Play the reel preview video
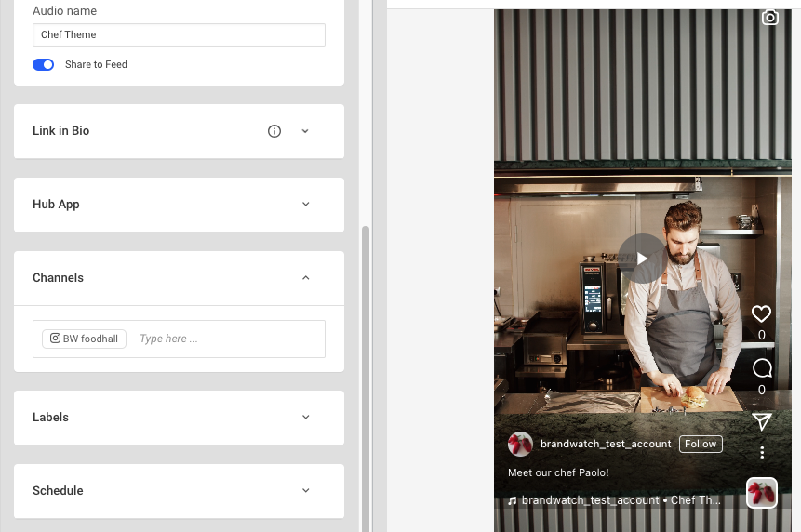801x532 pixels. (643, 259)
